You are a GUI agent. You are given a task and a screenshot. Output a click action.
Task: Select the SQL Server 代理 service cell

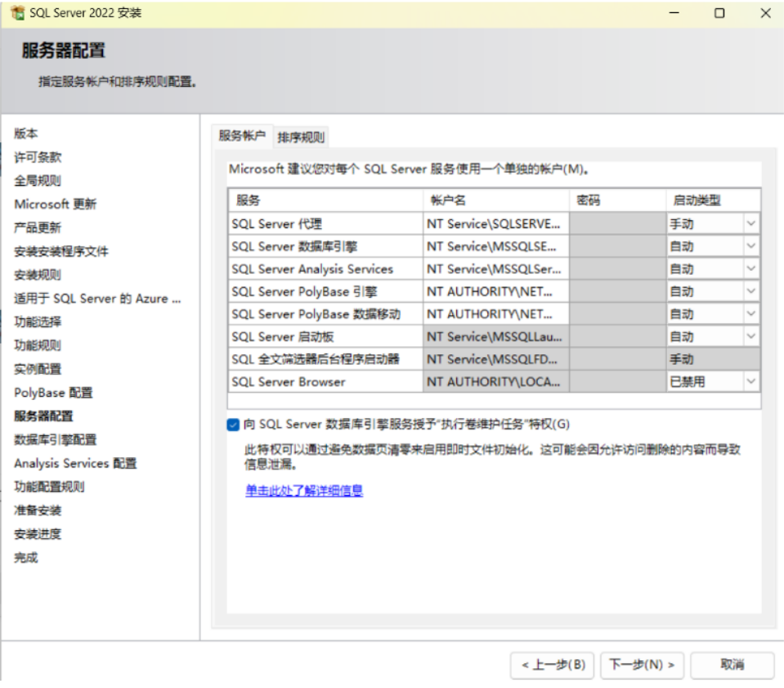click(325, 223)
